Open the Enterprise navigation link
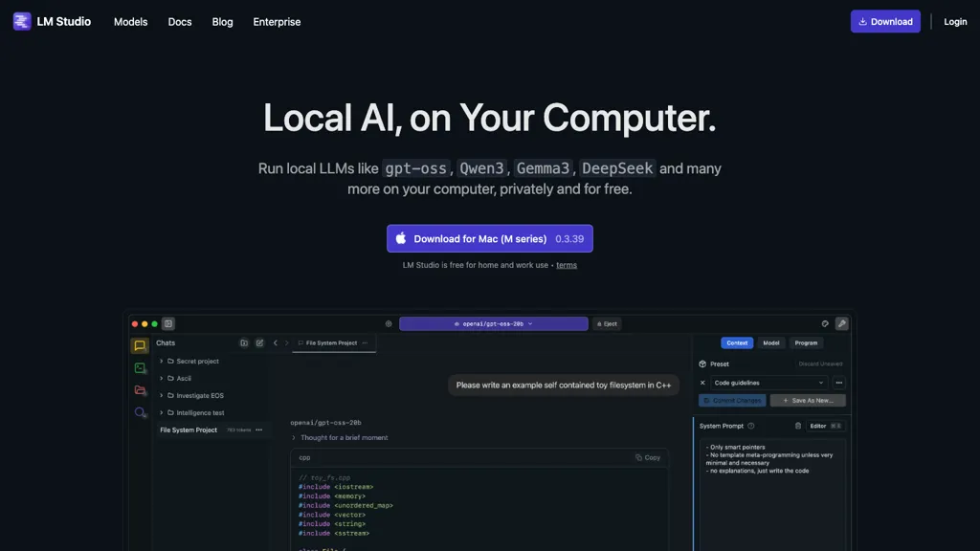The height and width of the screenshot is (551, 980). (x=277, y=22)
